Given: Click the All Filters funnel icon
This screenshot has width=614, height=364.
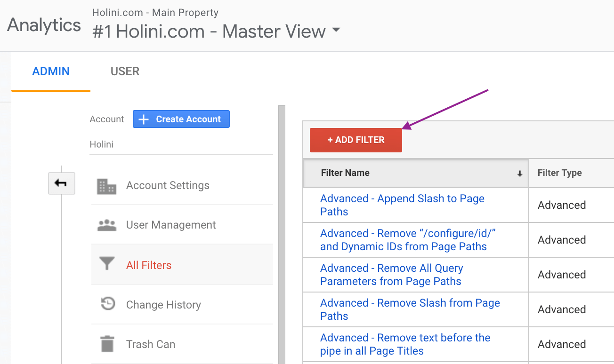Looking at the screenshot, I should click(107, 264).
